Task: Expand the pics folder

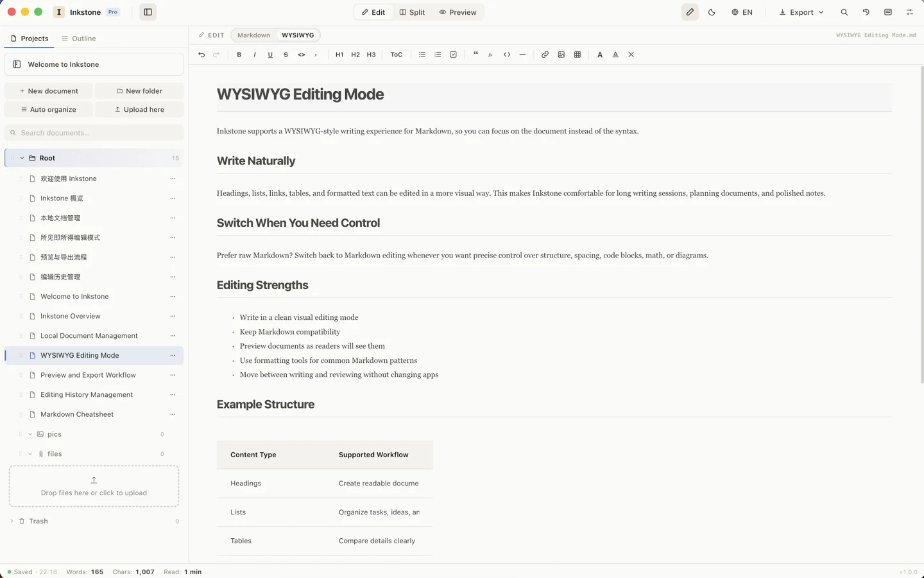Action: pyautogui.click(x=30, y=434)
